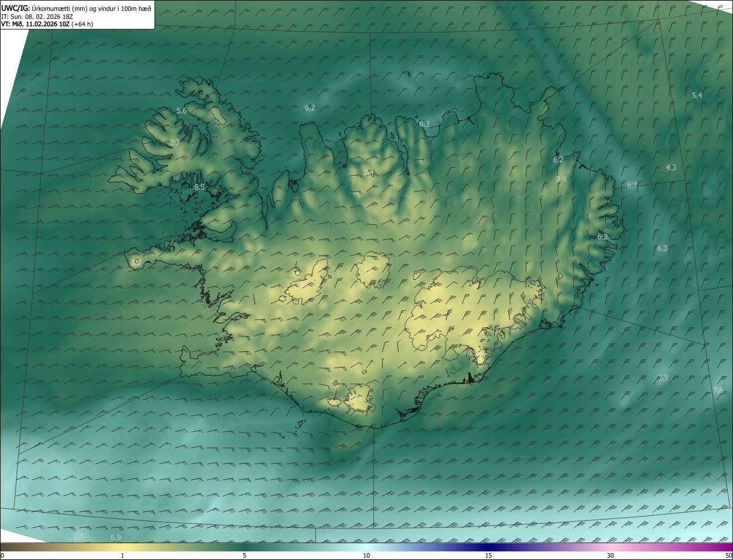Click the 5.4 value label in the northeast corner
Image resolution: width=733 pixels, height=560 pixels.
click(x=697, y=95)
